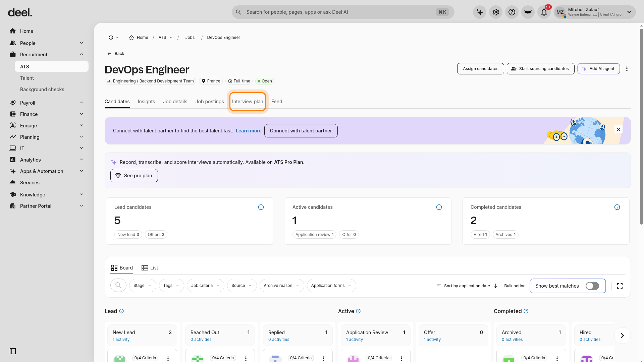Open the Stage filter dropdown
This screenshot has width=644, height=362.
click(143, 286)
